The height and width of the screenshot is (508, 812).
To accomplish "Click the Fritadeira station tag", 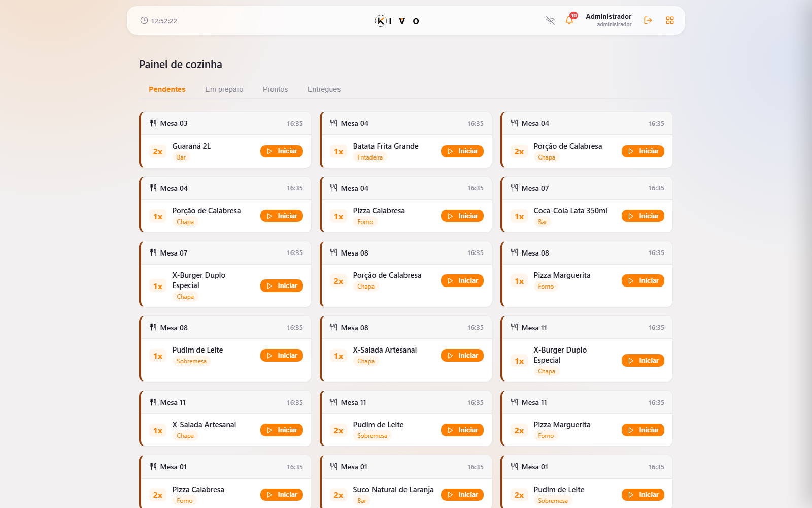I will pos(370,157).
